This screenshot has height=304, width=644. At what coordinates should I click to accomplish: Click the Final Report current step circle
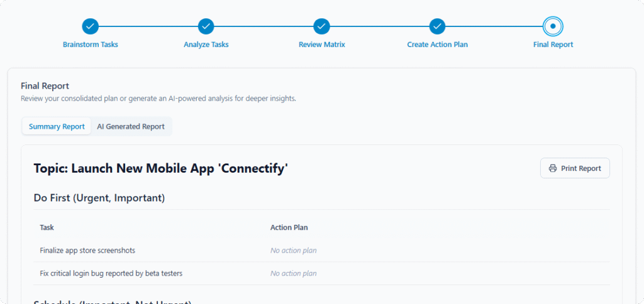pos(553,26)
